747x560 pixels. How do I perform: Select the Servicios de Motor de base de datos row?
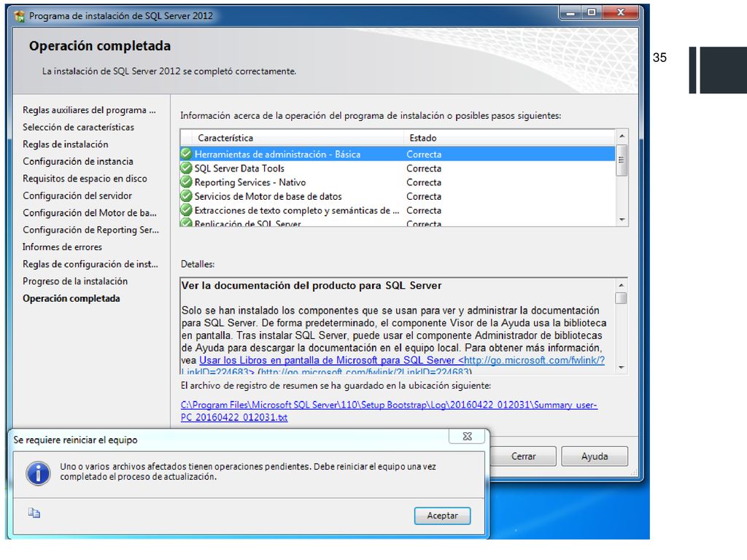[x=398, y=196]
